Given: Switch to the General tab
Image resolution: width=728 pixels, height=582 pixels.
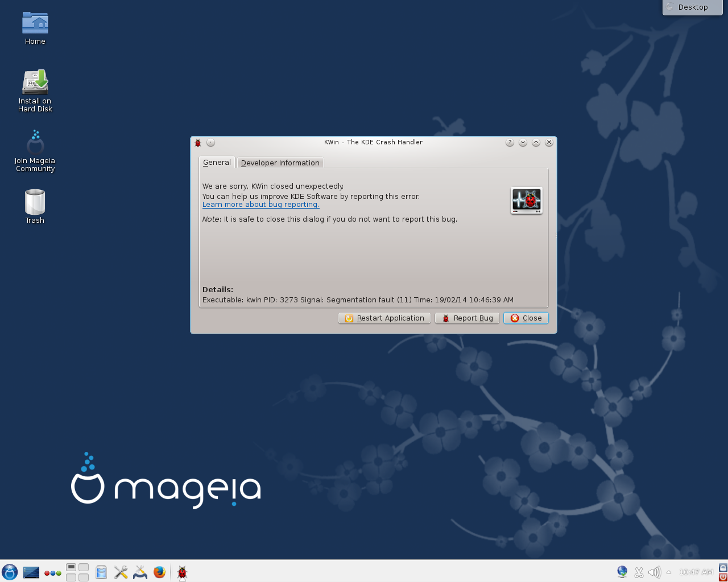Looking at the screenshot, I should click(x=217, y=163).
